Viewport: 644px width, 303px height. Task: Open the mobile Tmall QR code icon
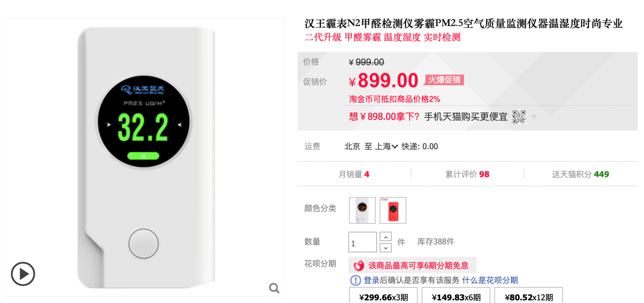click(x=519, y=117)
